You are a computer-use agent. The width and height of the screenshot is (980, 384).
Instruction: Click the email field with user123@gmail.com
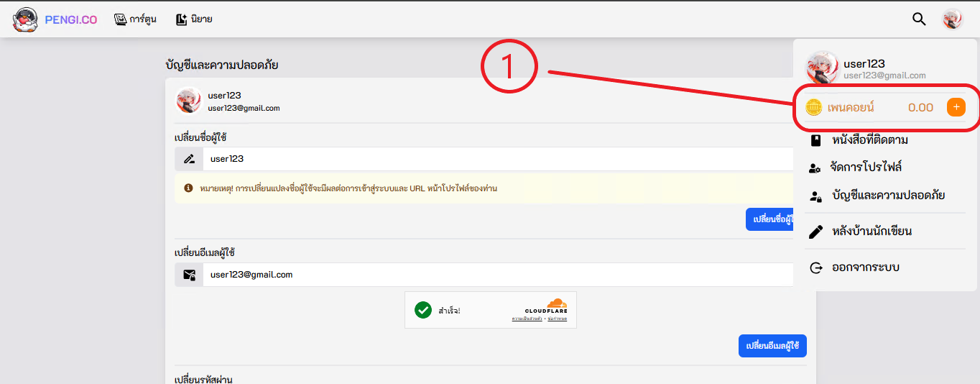pyautogui.click(x=498, y=275)
